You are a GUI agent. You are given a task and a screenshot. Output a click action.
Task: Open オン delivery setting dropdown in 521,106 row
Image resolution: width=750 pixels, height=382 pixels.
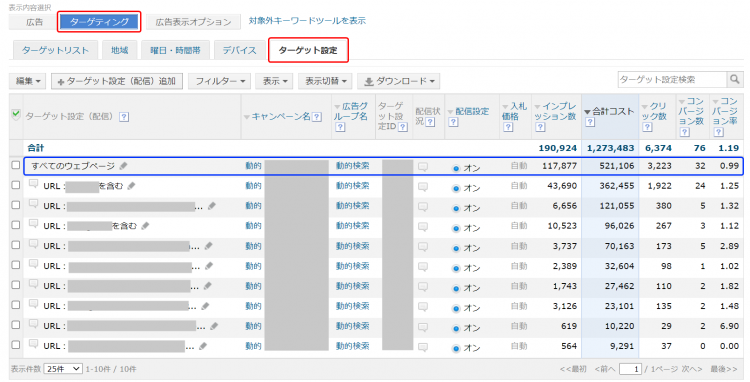(x=466, y=168)
